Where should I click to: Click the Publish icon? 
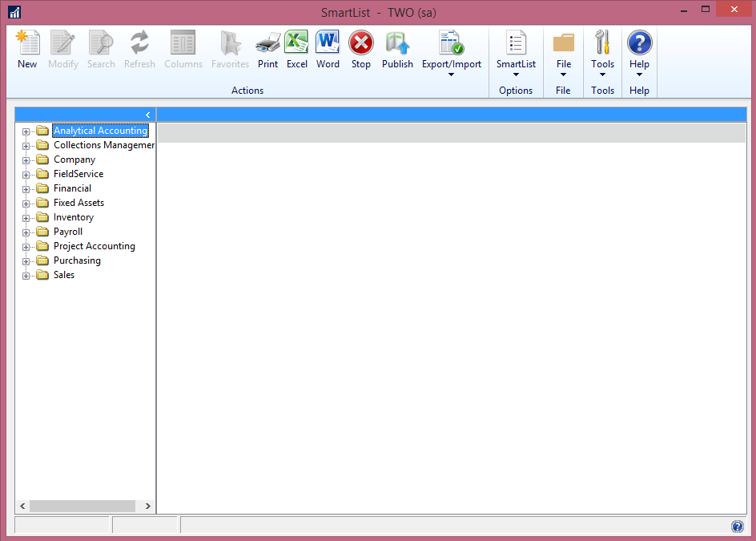[397, 42]
